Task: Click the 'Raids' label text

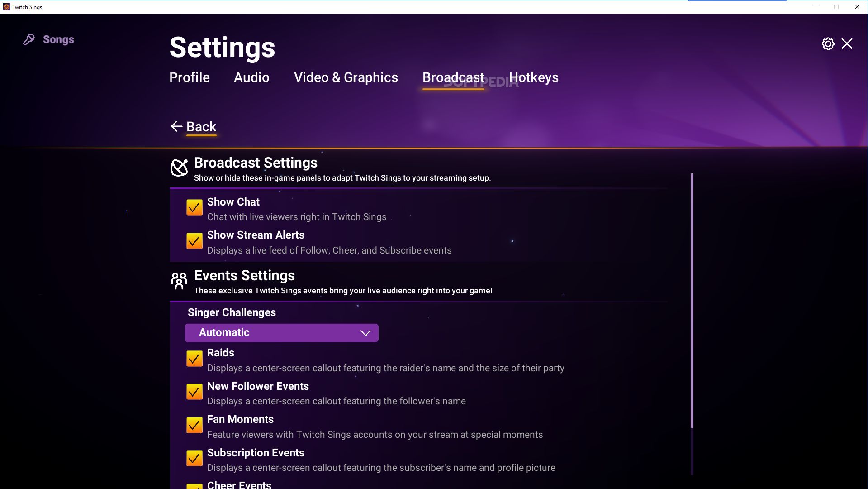Action: [x=221, y=353]
